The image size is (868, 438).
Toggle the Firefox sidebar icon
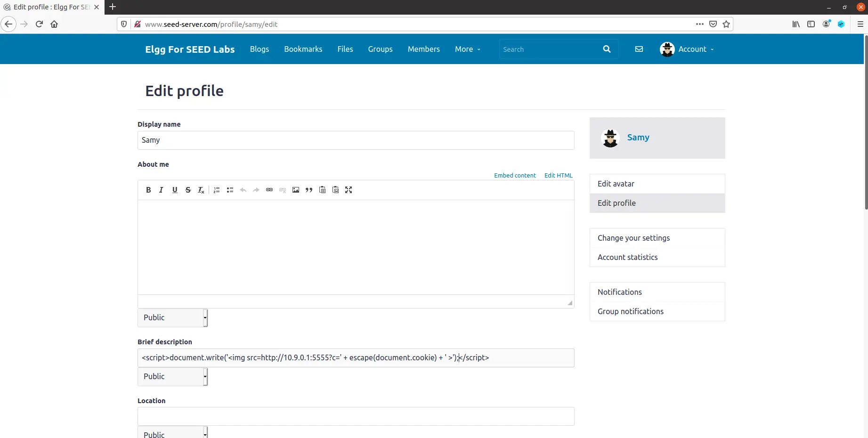[811, 24]
